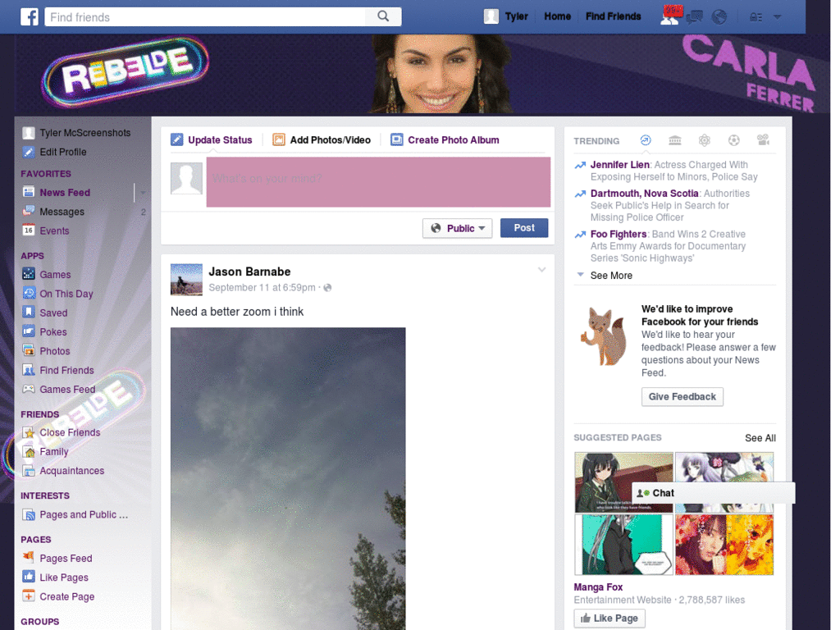The height and width of the screenshot is (630, 840).
Task: Open privacy shortcuts icon in top bar
Action: [756, 17]
